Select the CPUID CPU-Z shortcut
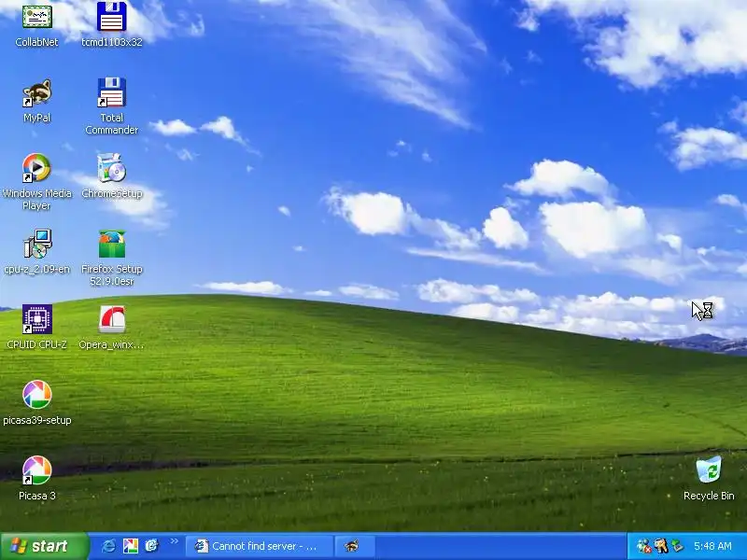Viewport: 747px width, 560px height. point(36,328)
